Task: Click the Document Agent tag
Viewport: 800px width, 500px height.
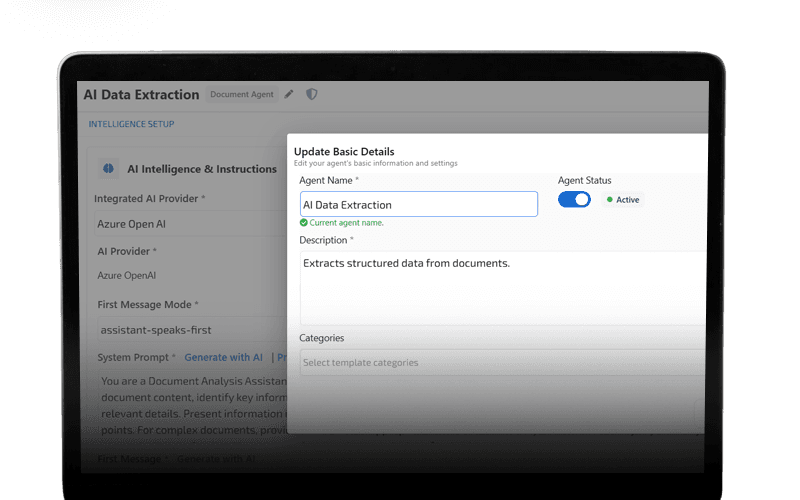Action: pos(240,95)
